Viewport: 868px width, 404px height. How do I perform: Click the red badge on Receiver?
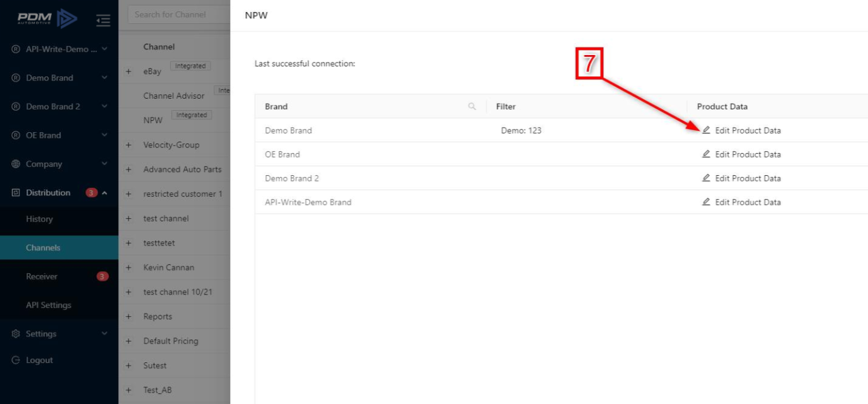[x=102, y=276]
